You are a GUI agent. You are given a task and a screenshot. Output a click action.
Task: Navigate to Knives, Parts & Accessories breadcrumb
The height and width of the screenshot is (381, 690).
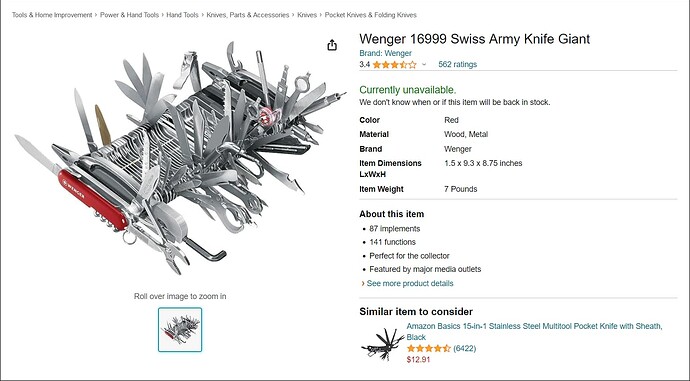click(x=248, y=15)
